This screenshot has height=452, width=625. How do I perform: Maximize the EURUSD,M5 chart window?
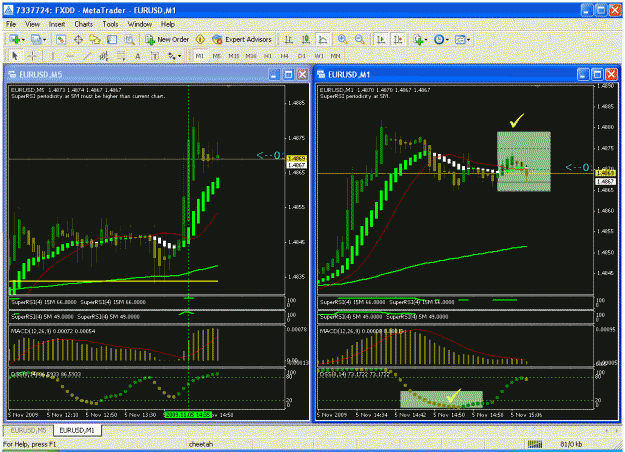pyautogui.click(x=288, y=74)
